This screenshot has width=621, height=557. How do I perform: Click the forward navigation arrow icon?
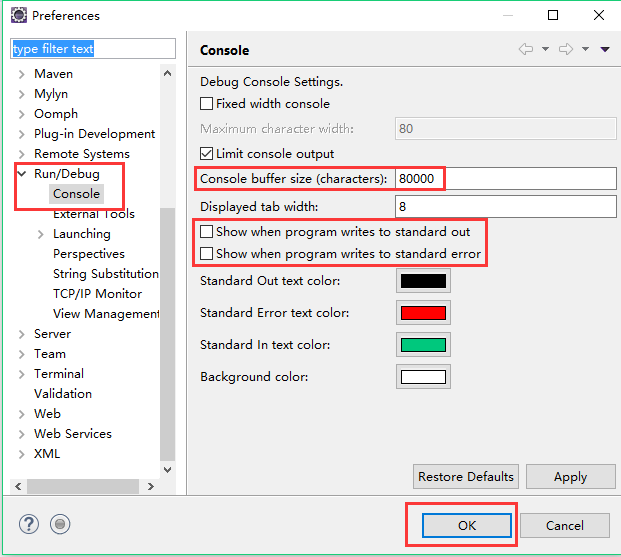pos(566,49)
